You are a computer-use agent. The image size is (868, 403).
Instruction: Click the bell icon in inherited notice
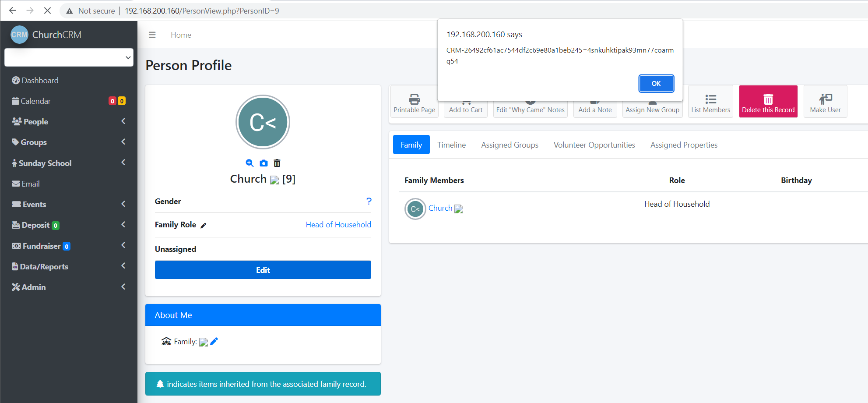point(160,384)
